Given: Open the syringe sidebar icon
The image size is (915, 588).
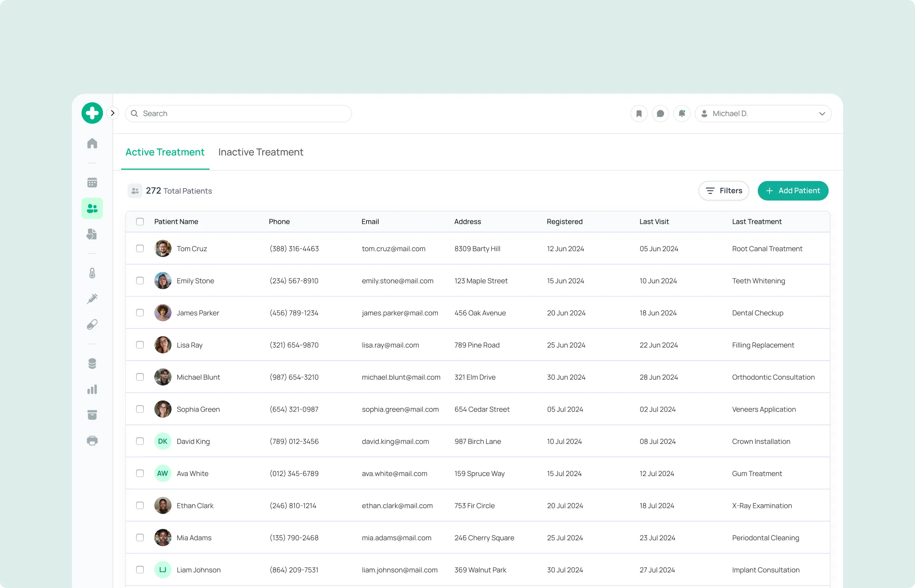Looking at the screenshot, I should pos(92,299).
